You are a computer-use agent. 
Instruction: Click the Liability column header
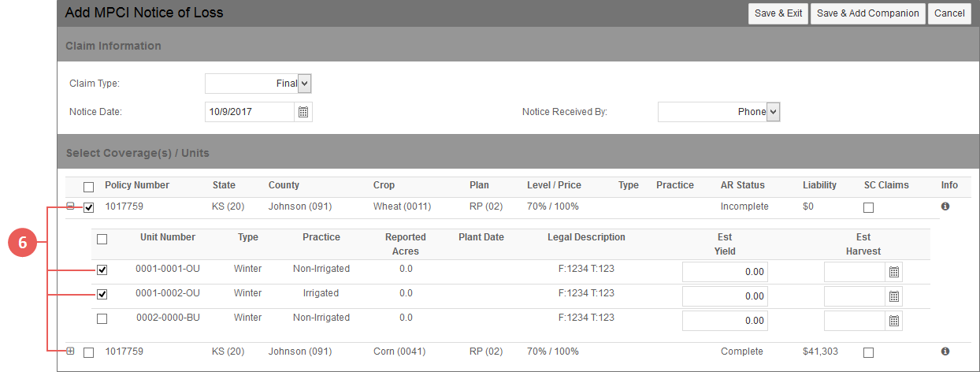click(x=819, y=185)
